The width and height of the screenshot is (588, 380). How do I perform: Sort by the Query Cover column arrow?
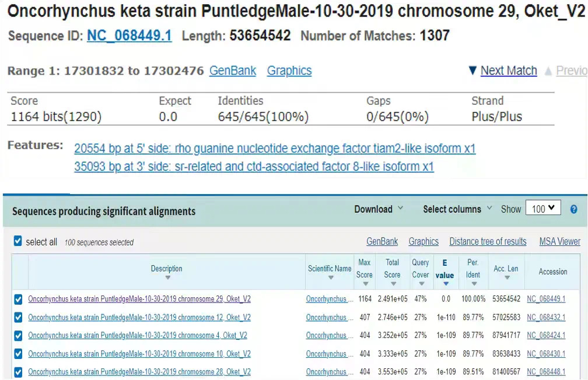click(422, 284)
